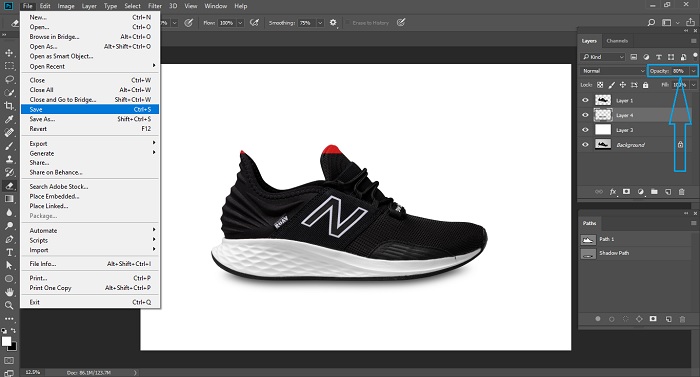Screen dimensions: 700x377
Task: Select the Hand tool
Action: [x=9, y=292]
